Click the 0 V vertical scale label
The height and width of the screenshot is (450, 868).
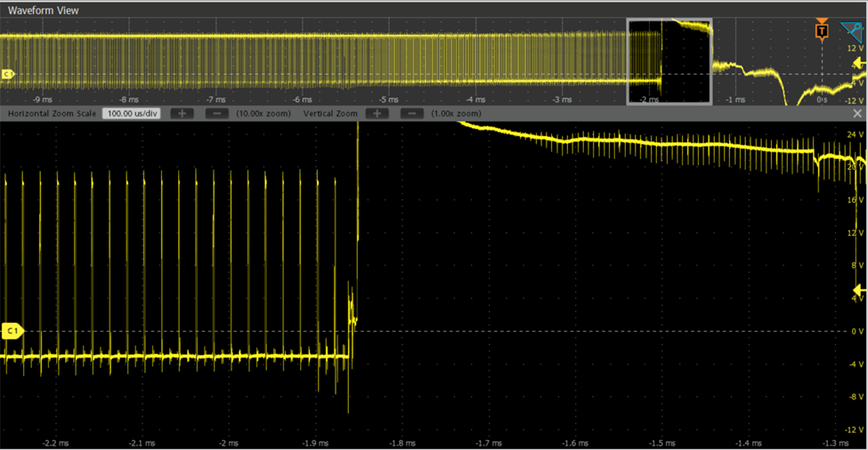[x=857, y=331]
